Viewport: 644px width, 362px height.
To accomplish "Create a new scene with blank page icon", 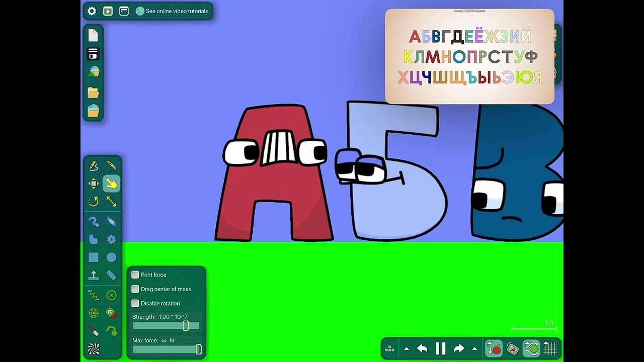I will (93, 35).
